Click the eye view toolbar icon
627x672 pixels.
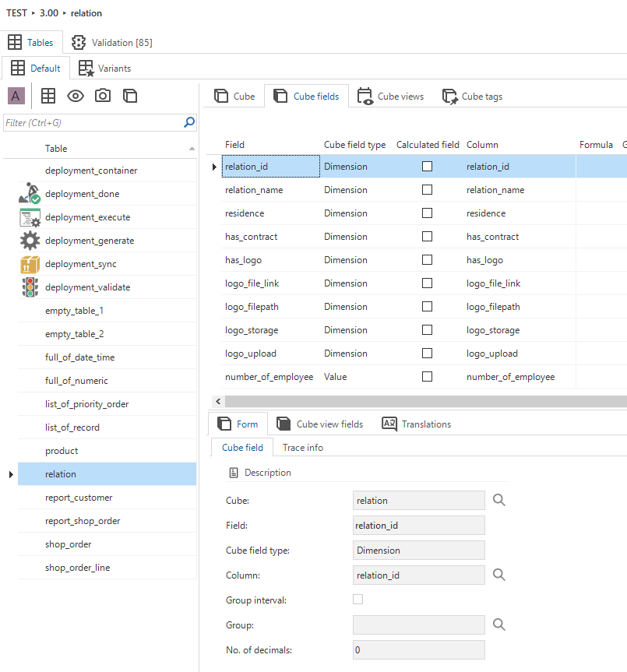(76, 96)
